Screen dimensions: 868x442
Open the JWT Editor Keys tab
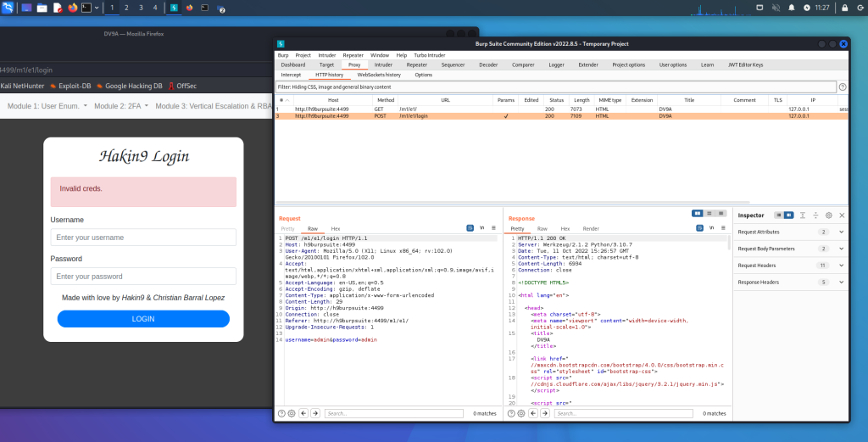745,64
